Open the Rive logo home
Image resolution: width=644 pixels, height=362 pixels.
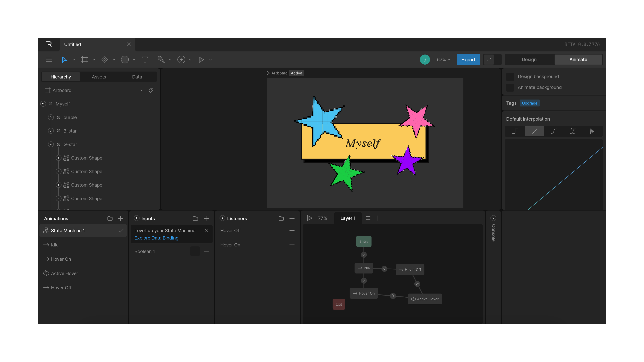coord(49,44)
